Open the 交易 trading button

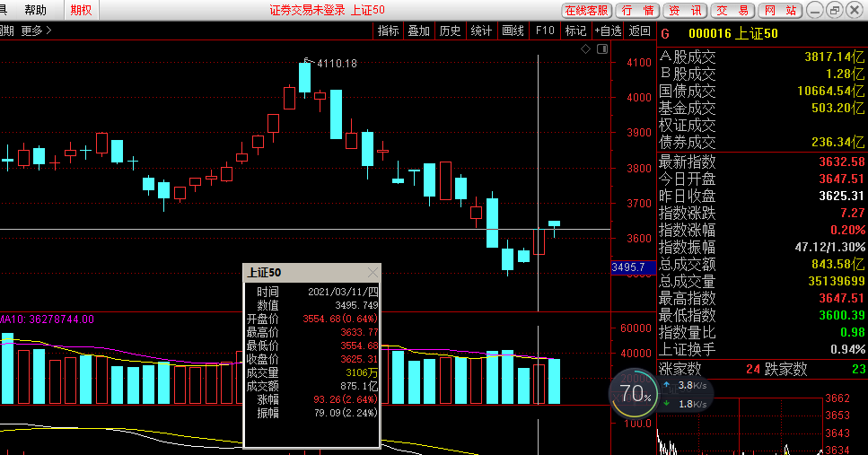pos(732,11)
